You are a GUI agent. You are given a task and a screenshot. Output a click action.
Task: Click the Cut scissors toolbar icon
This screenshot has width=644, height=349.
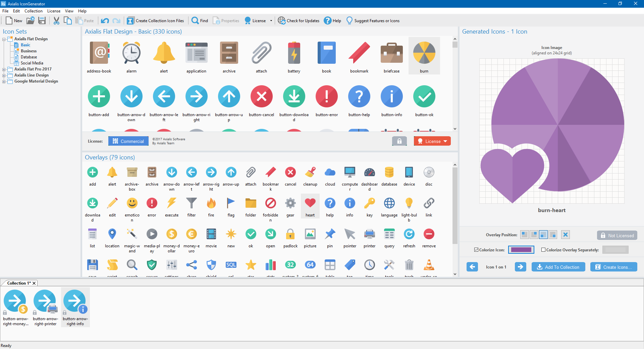(x=56, y=21)
